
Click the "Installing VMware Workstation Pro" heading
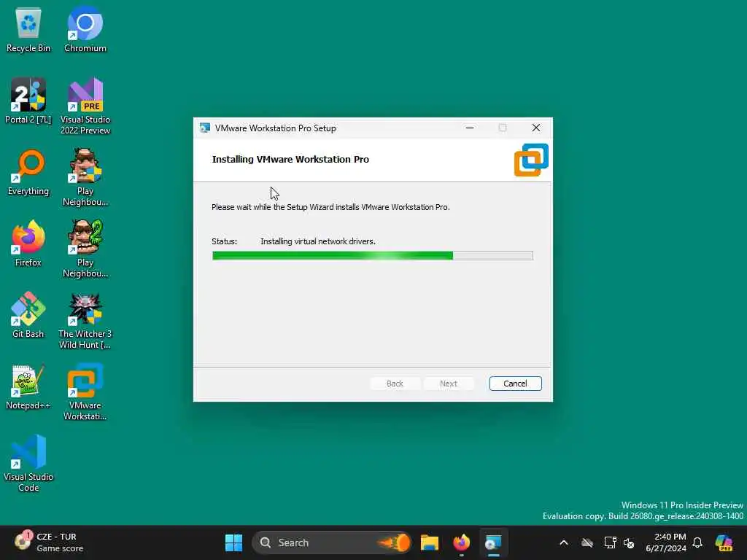[290, 159]
